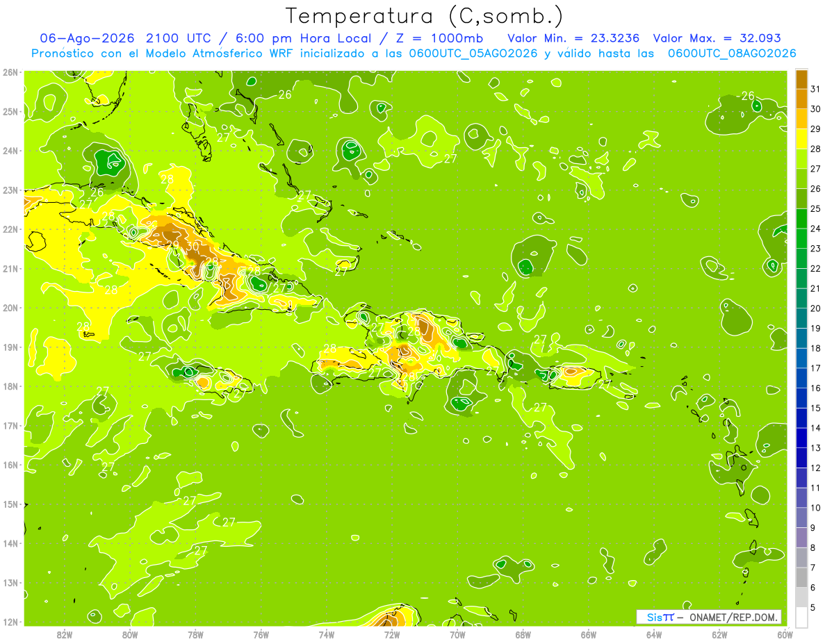Viewport: 834px width, 644px height.
Task: Click the "24N" latitude label
Action: point(11,151)
